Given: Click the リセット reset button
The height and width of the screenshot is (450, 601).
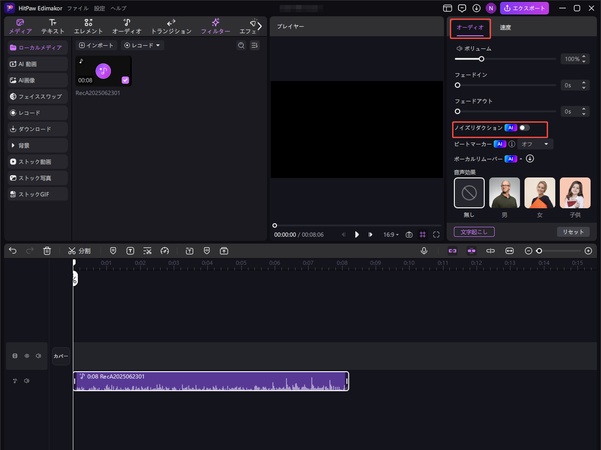Looking at the screenshot, I should (x=573, y=232).
